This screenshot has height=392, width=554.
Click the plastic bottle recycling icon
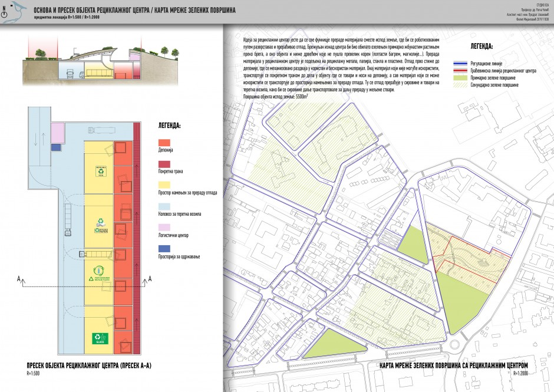click(x=99, y=272)
